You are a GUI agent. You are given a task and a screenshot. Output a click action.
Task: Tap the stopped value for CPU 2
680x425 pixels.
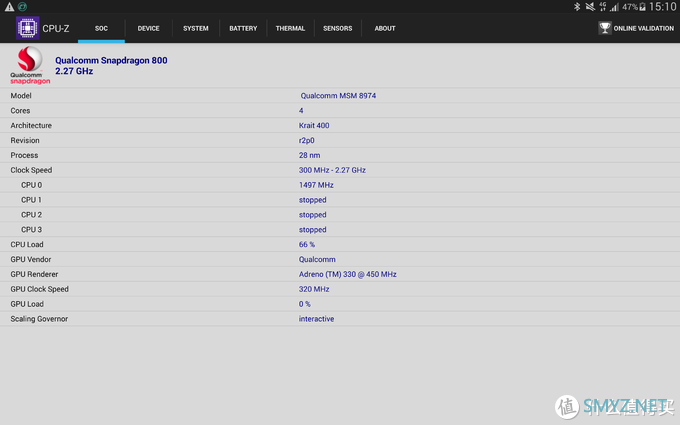click(312, 215)
